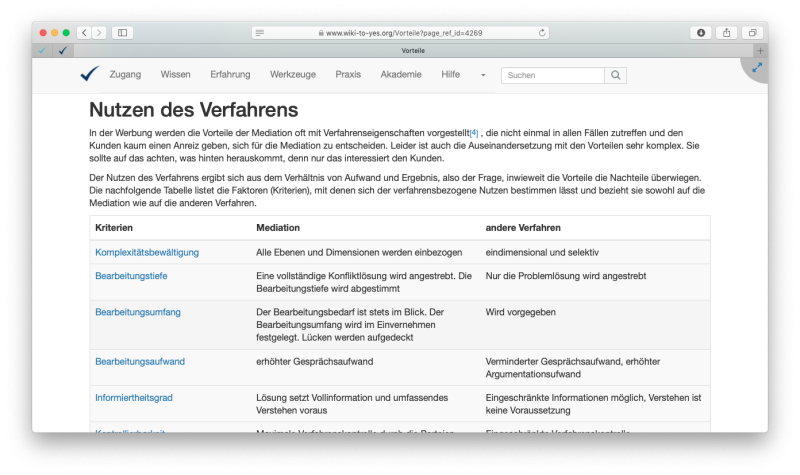800x475 pixels.
Task: Show the tab overview in Safari
Action: (x=753, y=33)
